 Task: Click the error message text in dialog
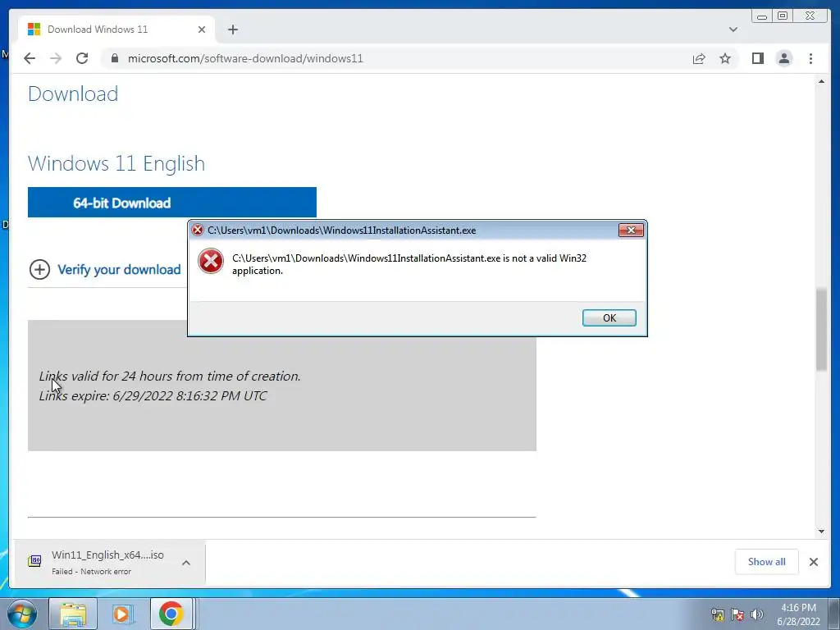[x=409, y=264]
